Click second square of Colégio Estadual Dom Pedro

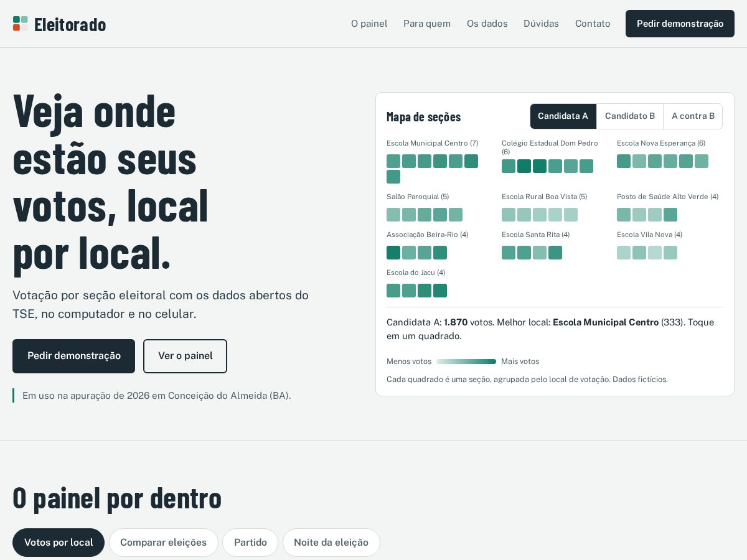pyautogui.click(x=524, y=166)
